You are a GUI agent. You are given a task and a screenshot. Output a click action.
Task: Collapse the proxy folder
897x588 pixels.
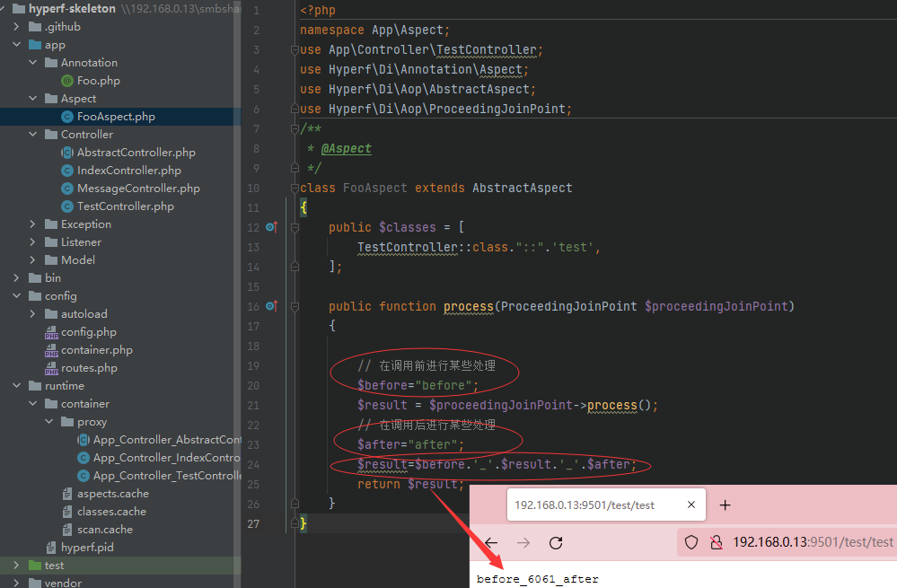click(x=49, y=422)
